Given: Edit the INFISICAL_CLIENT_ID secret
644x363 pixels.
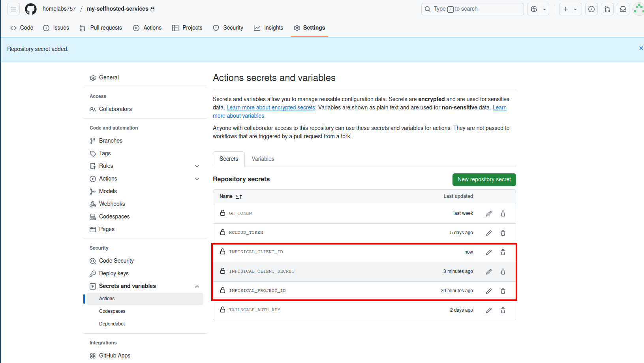Looking at the screenshot, I should [489, 252].
